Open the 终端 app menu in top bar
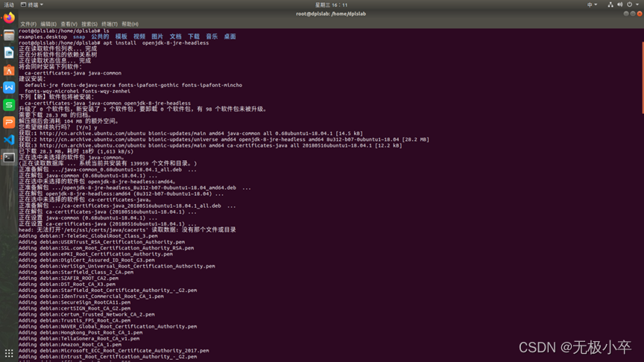The height and width of the screenshot is (362, 644). click(x=32, y=4)
